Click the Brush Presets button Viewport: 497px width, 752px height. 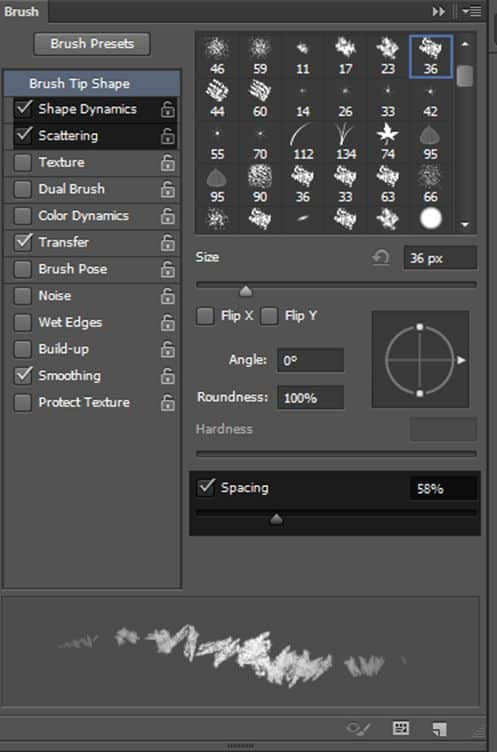(x=92, y=44)
